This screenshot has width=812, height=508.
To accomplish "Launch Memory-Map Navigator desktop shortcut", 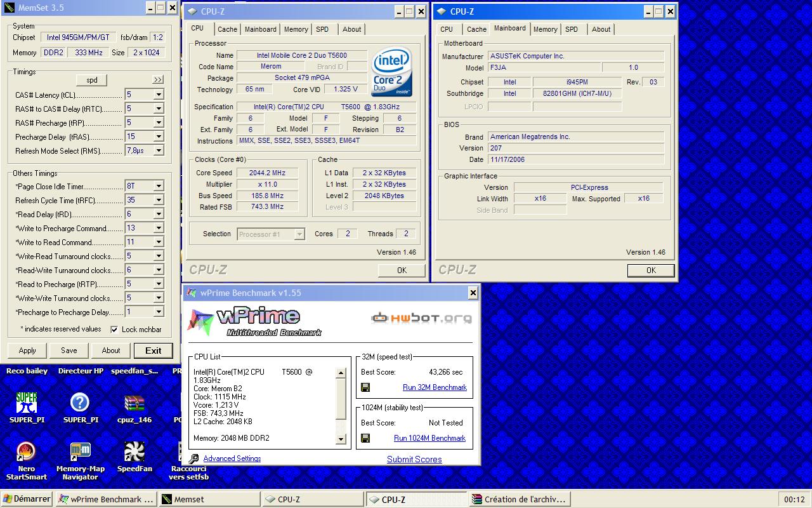I will click(80, 451).
